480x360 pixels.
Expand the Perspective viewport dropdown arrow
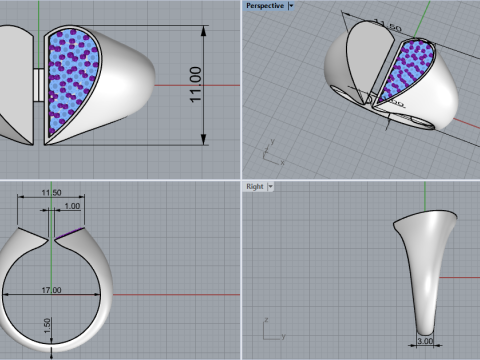pos(291,6)
